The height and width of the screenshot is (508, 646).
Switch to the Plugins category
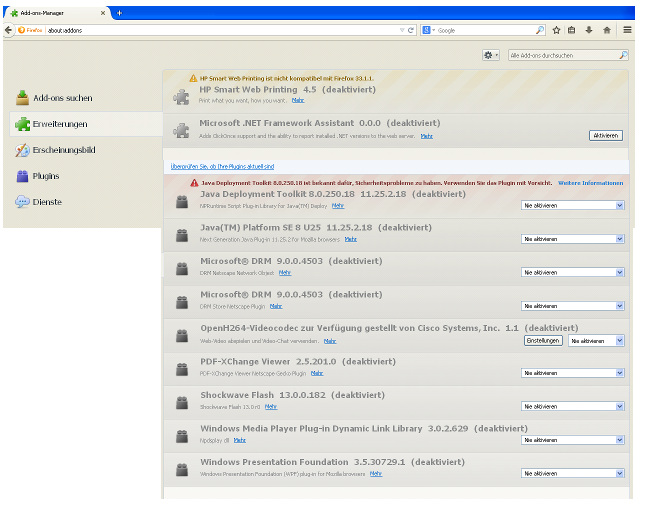coord(86,176)
